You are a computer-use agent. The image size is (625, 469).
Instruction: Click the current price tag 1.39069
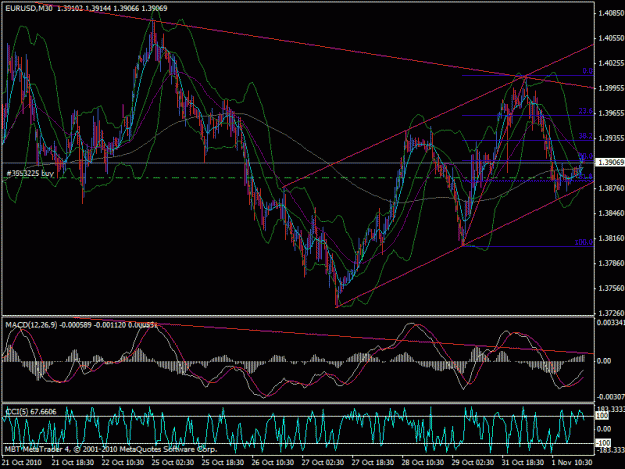tap(610, 163)
